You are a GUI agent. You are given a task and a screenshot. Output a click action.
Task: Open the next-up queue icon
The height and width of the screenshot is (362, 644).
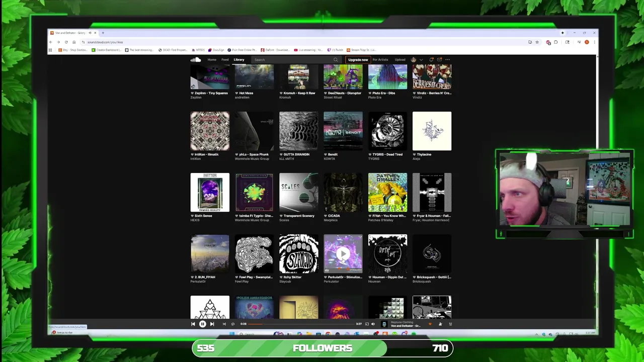tap(450, 324)
